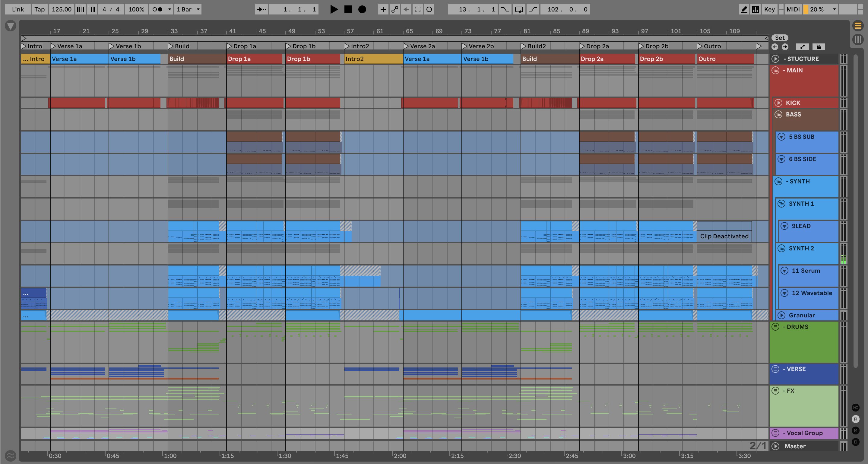Switch to Arrangement view selector
The height and width of the screenshot is (464, 868).
tap(858, 26)
